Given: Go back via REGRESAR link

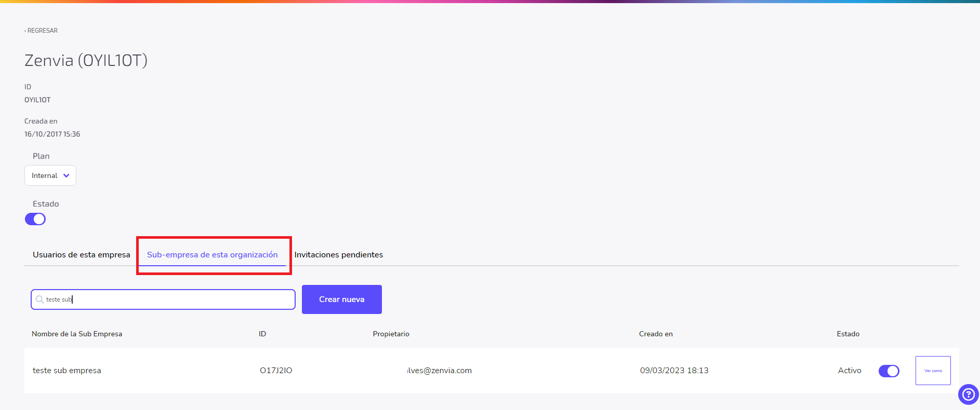Looking at the screenshot, I should 41,31.
